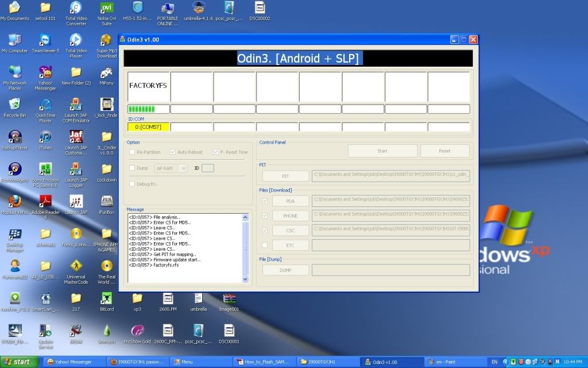The width and height of the screenshot is (588, 368).
Task: Click the DUMP button under File [Dump]
Action: click(x=286, y=270)
